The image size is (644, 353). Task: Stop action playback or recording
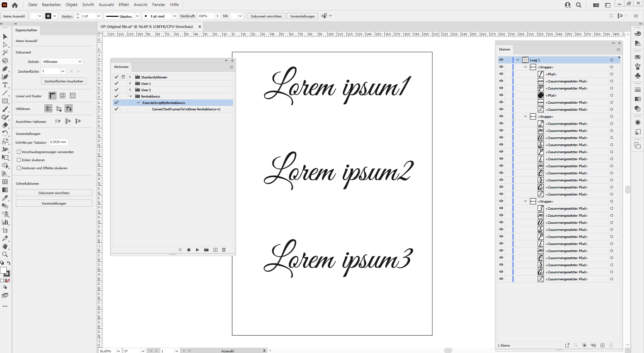[180, 250]
